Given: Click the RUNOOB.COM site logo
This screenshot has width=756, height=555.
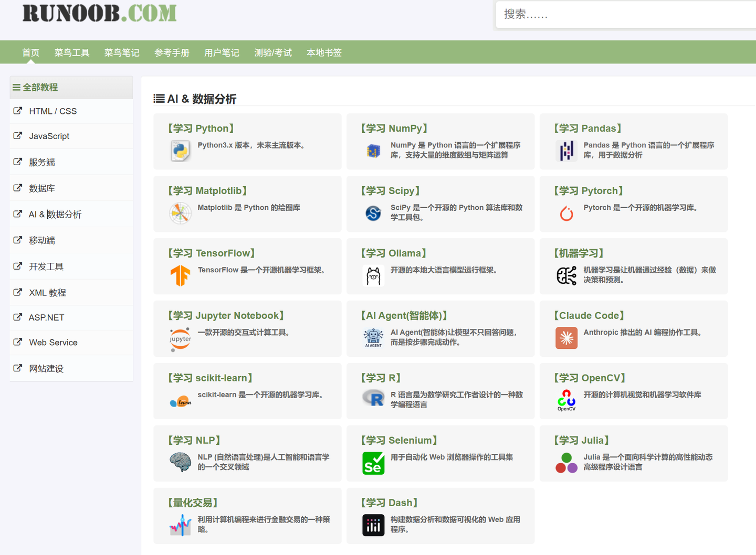Looking at the screenshot, I should click(x=99, y=13).
